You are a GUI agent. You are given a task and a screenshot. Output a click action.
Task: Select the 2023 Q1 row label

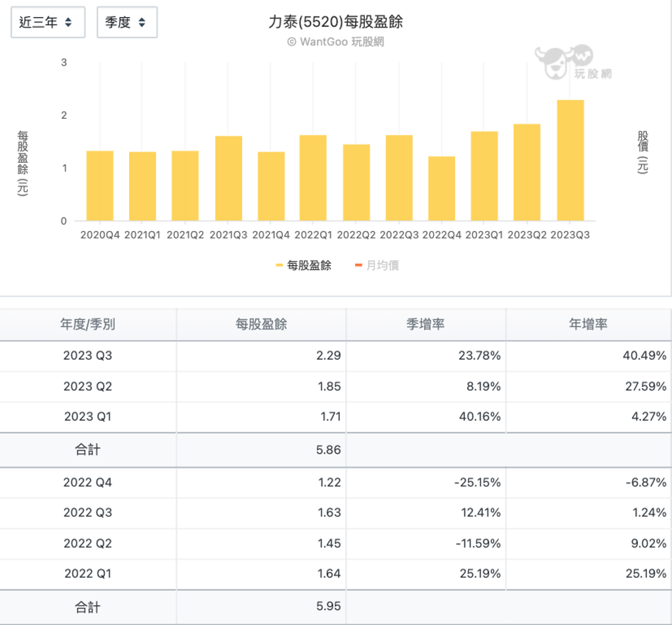coord(88,416)
